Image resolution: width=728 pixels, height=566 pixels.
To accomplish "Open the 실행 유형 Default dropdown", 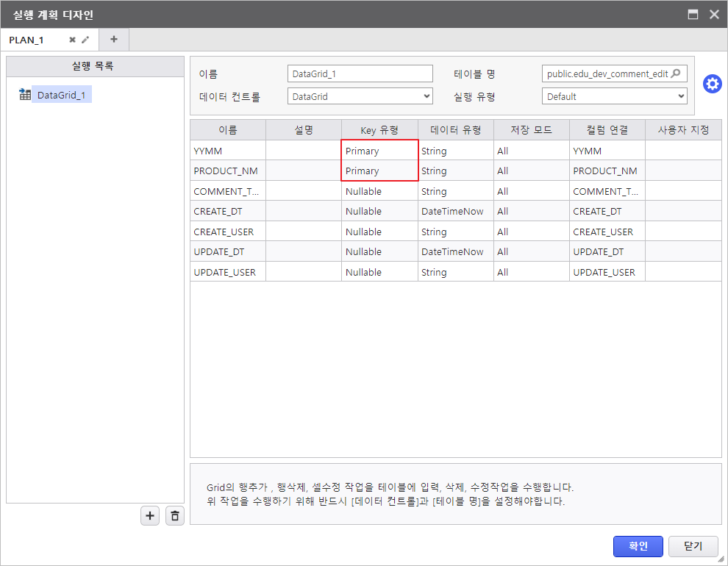I will click(614, 96).
